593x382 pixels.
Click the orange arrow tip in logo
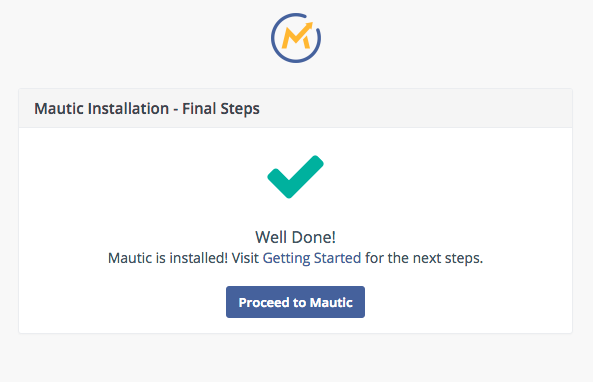(x=309, y=26)
